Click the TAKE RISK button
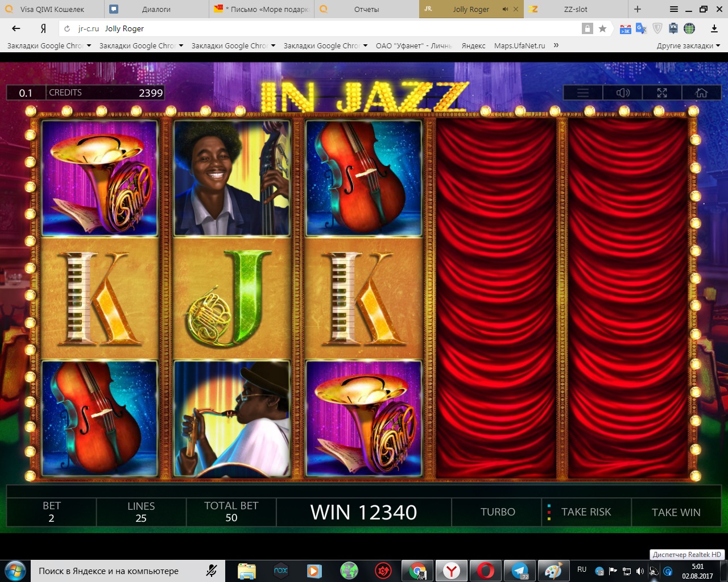The width and height of the screenshot is (728, 582). coord(586,512)
